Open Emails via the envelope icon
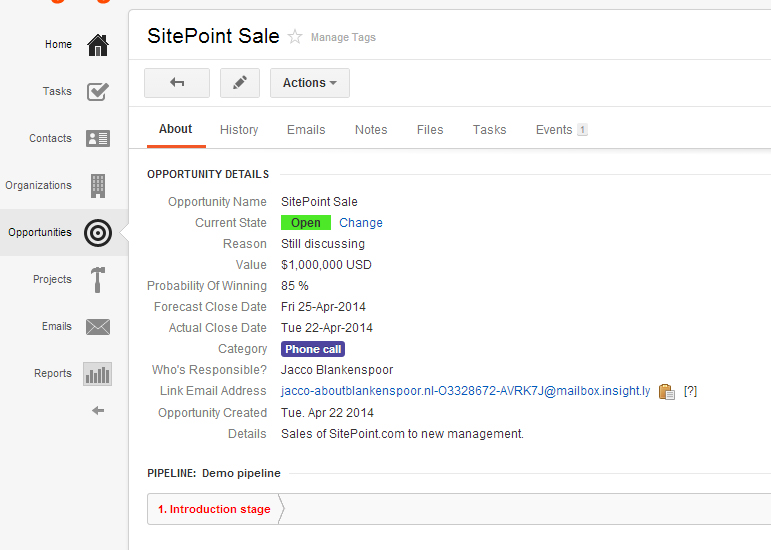The width and height of the screenshot is (771, 550). point(97,327)
